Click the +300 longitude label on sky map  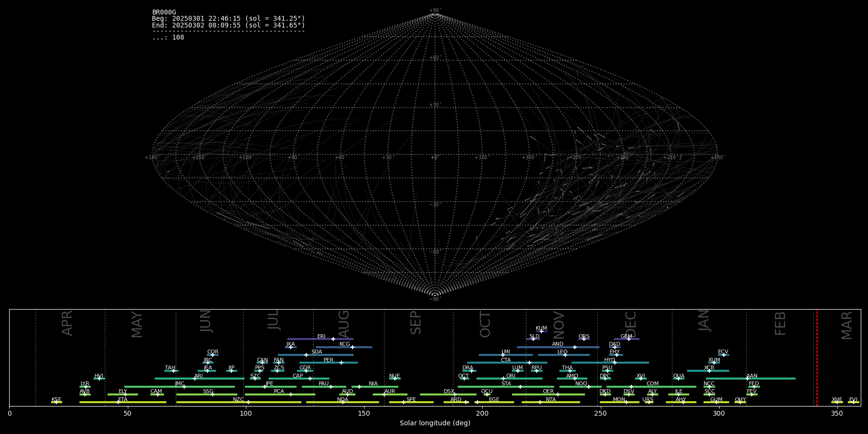(x=529, y=158)
